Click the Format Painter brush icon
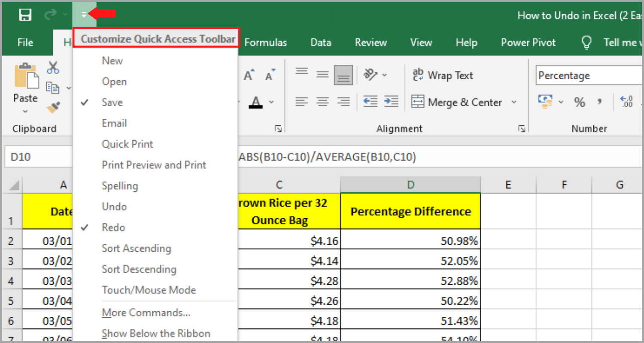 pyautogui.click(x=53, y=107)
